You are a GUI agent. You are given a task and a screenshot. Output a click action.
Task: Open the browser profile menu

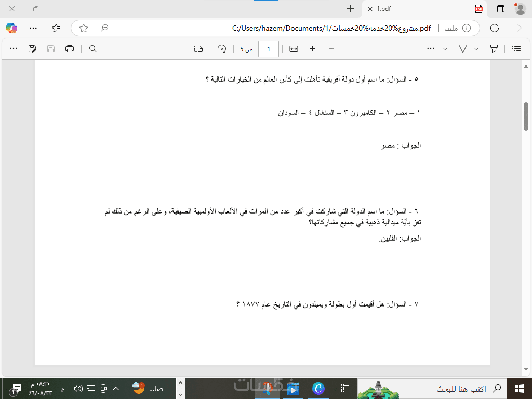click(520, 9)
